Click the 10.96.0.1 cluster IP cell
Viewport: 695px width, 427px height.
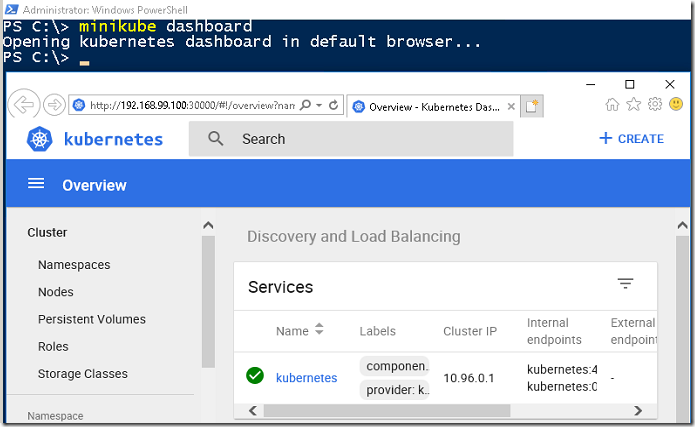[x=469, y=378]
